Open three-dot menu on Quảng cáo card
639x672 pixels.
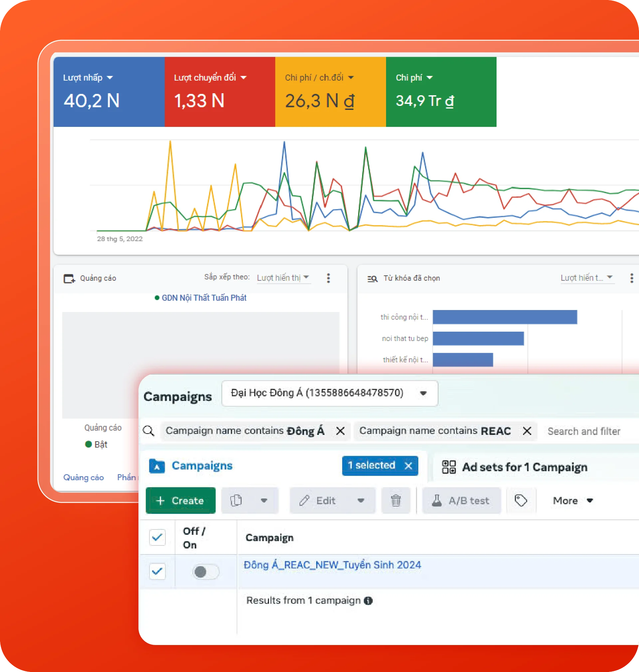[328, 278]
